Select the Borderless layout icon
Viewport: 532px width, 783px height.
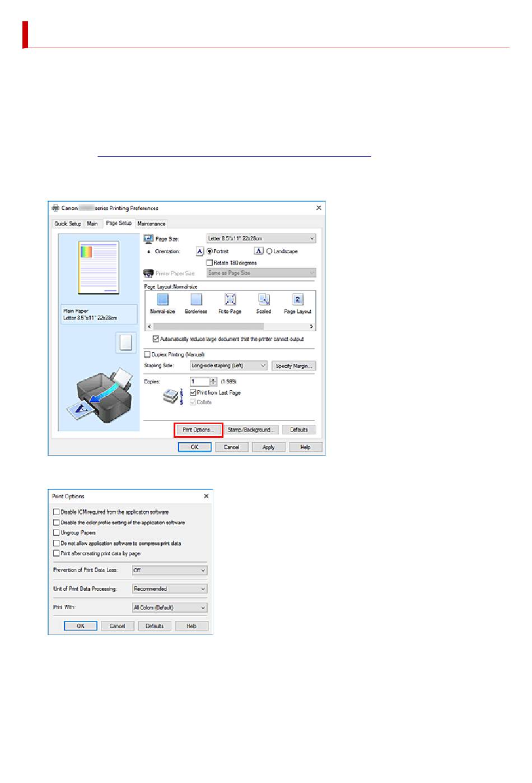(x=196, y=300)
